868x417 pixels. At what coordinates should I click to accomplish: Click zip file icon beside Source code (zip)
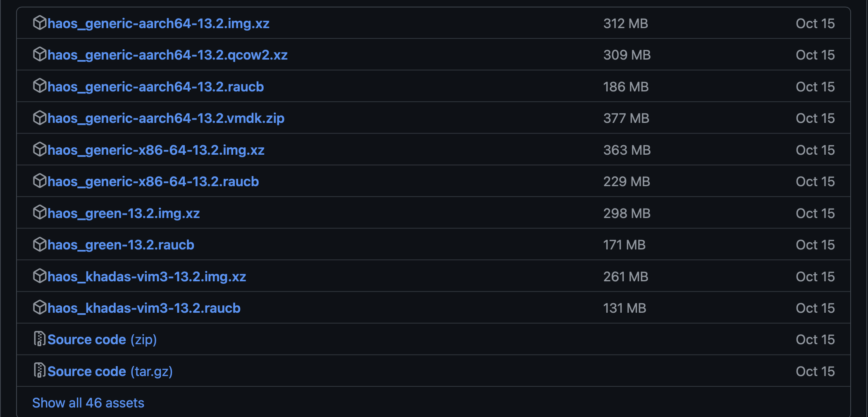pyautogui.click(x=39, y=339)
